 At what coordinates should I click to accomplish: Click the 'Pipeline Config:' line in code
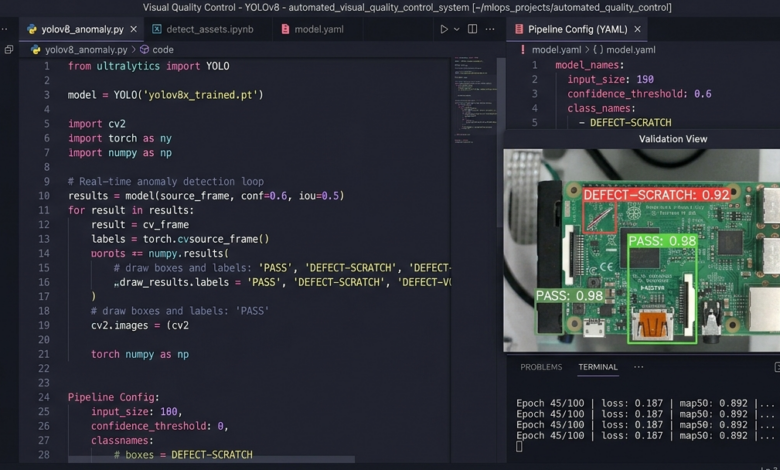[113, 397]
